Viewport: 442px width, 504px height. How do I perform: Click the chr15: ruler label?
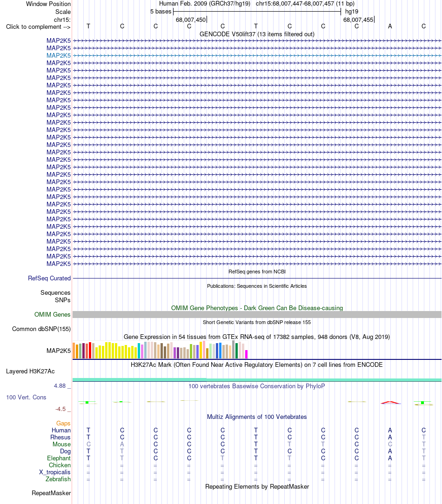(x=62, y=20)
